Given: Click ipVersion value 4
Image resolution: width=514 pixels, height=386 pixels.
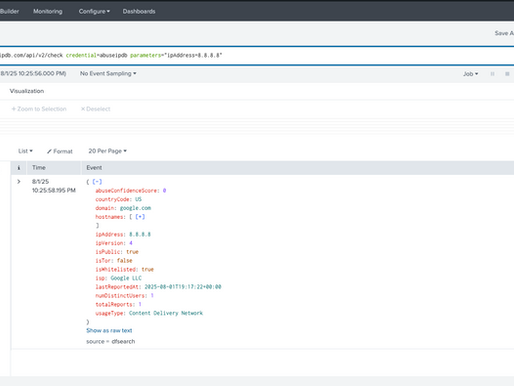Looking at the screenshot, I should [131, 243].
